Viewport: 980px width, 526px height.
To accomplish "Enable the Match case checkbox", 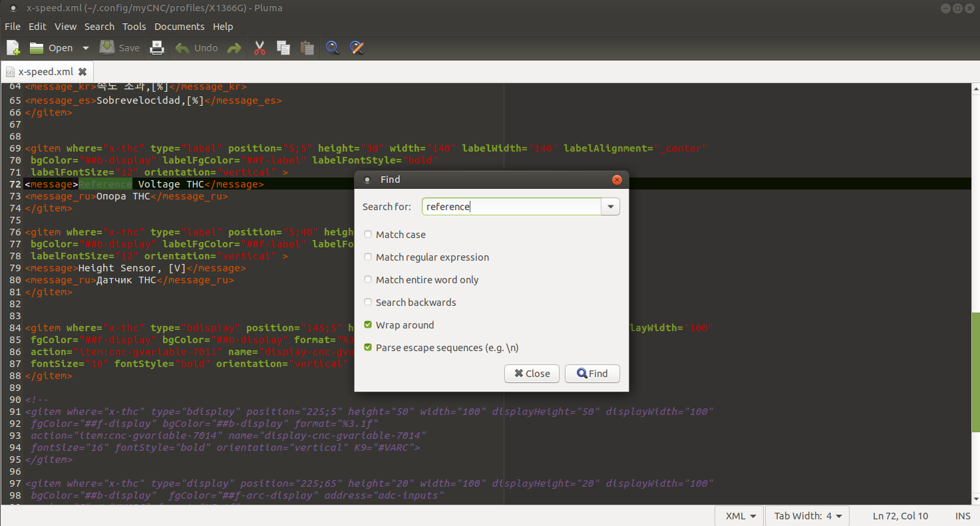I will pos(369,235).
